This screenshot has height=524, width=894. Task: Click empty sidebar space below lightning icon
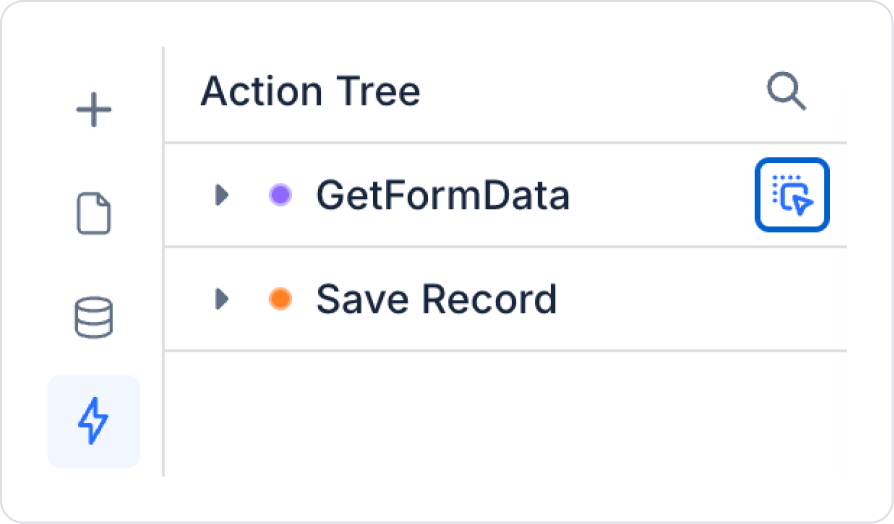point(94,492)
